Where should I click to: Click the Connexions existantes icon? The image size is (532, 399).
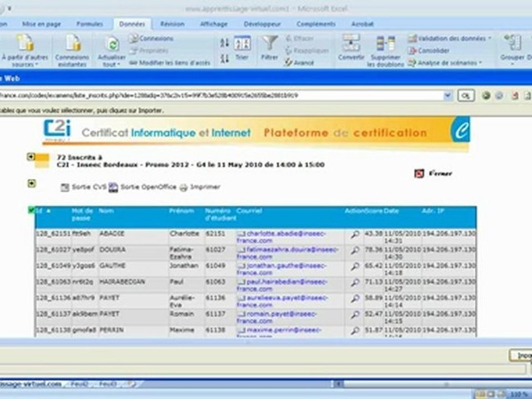(72, 50)
